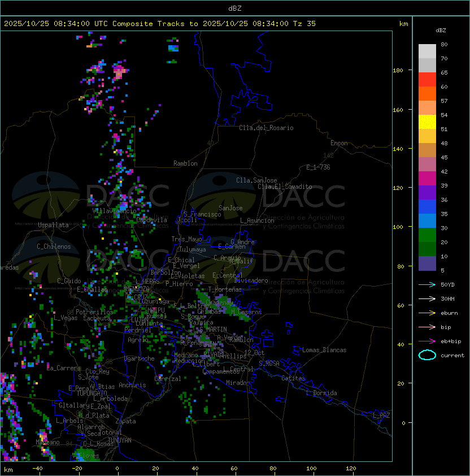Click the Potrerillos map label
The height and width of the screenshot is (476, 470).
click(94, 311)
